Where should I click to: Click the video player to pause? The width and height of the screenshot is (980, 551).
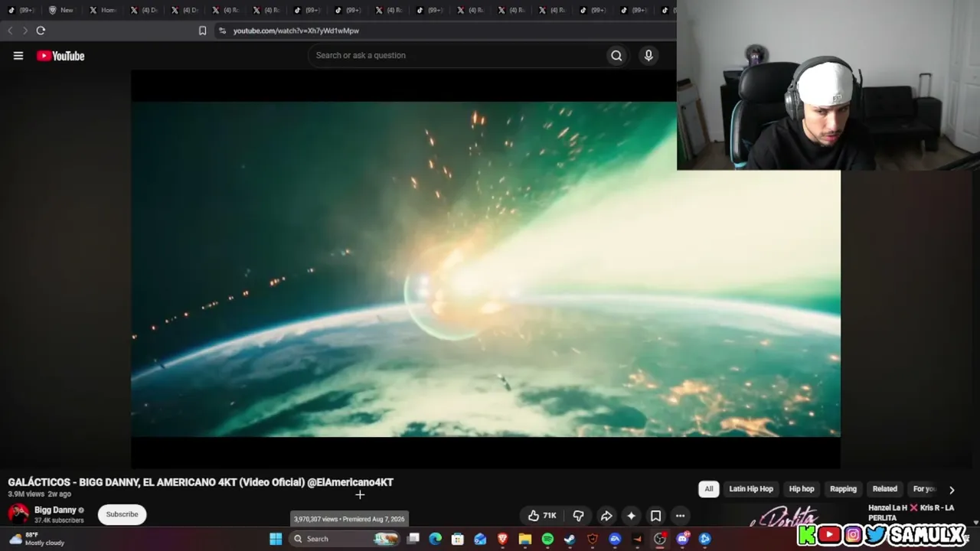point(485,269)
